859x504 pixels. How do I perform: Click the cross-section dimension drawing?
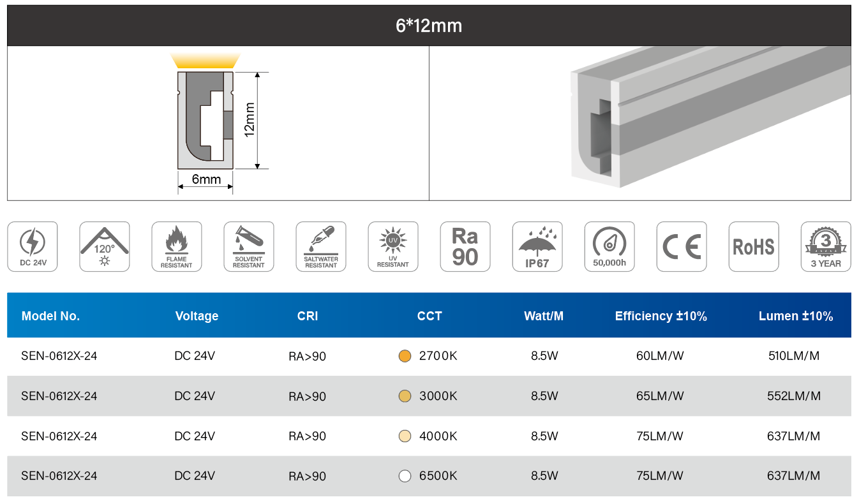[218, 123]
